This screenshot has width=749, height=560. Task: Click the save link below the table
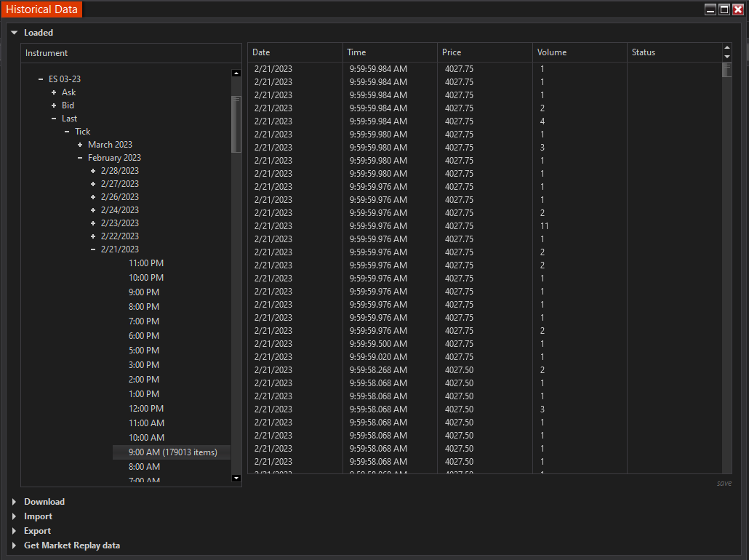click(x=724, y=484)
